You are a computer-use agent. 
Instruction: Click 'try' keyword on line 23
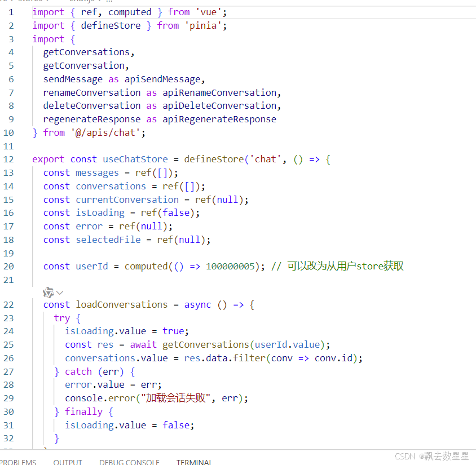[62, 318]
